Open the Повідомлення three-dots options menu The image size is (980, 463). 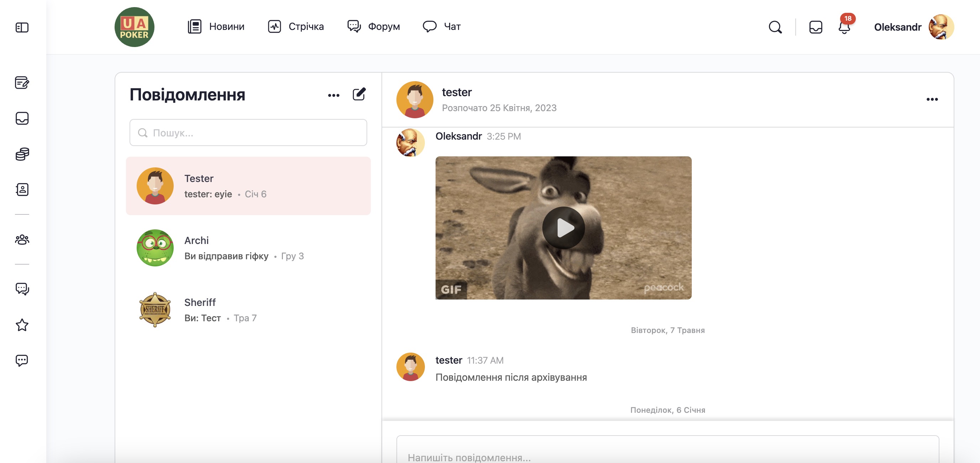click(334, 95)
